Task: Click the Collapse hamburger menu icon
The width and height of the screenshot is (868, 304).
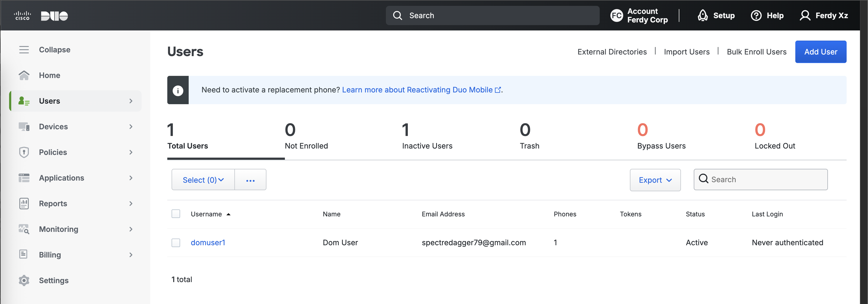Action: tap(24, 50)
